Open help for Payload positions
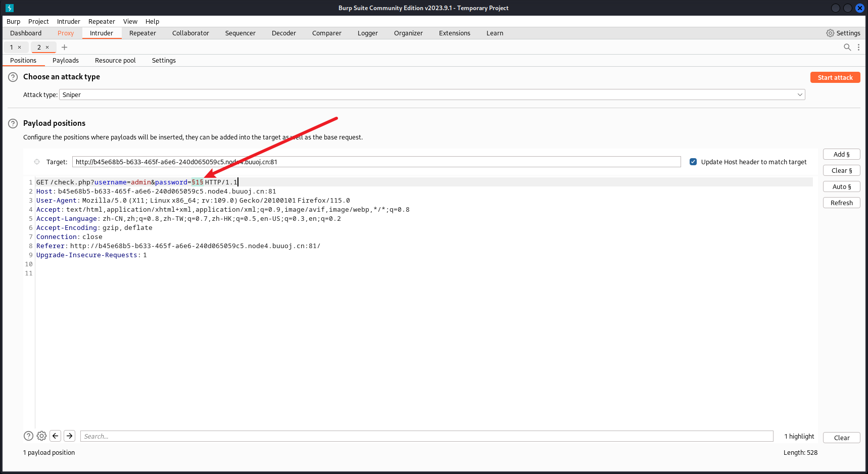The width and height of the screenshot is (868, 474). point(13,123)
